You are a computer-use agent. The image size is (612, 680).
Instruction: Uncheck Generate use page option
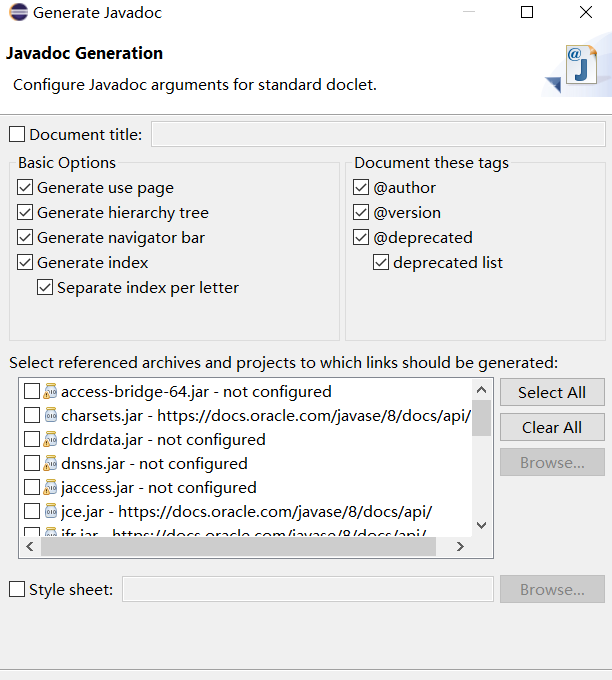click(x=25, y=188)
